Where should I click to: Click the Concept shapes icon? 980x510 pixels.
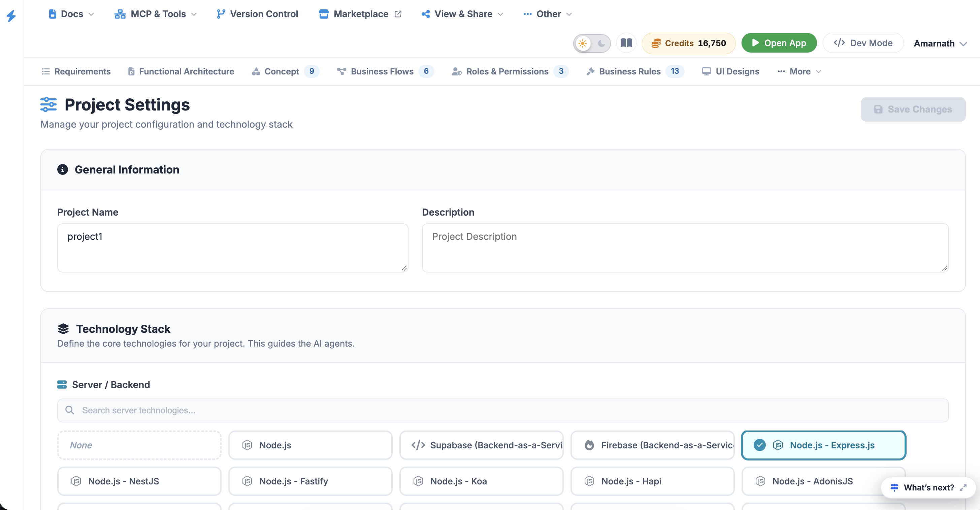click(256, 71)
